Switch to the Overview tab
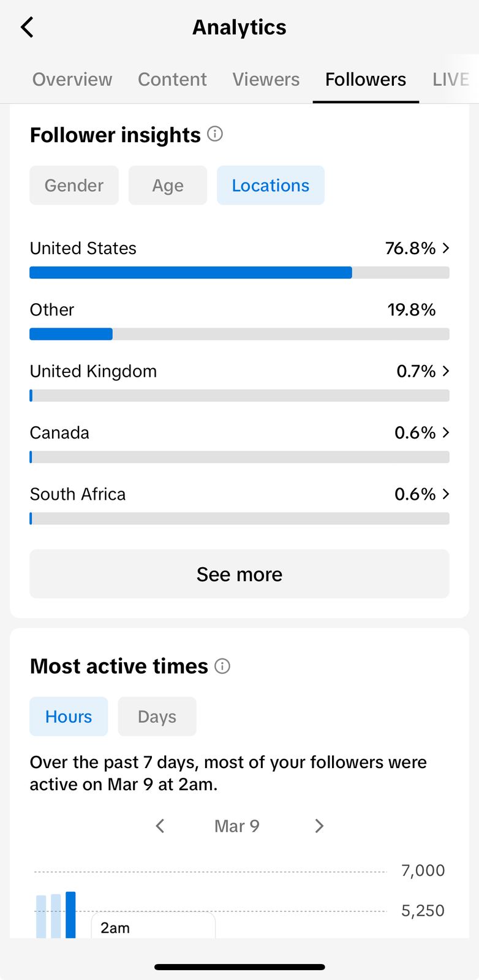The image size is (479, 980). (72, 80)
